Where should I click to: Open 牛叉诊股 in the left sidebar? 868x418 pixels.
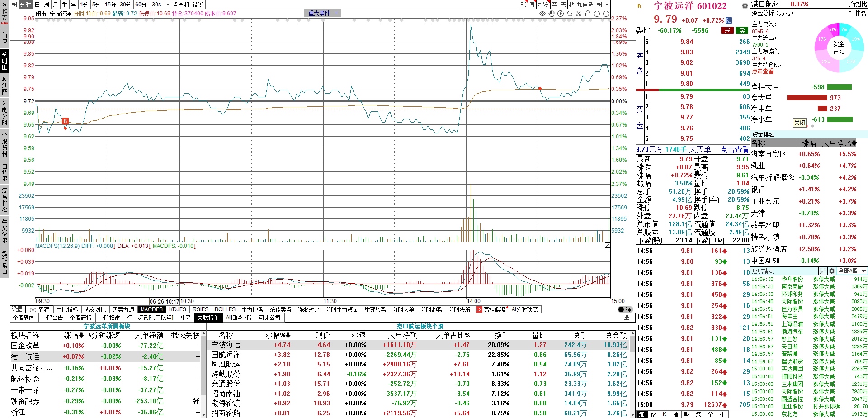5,231
